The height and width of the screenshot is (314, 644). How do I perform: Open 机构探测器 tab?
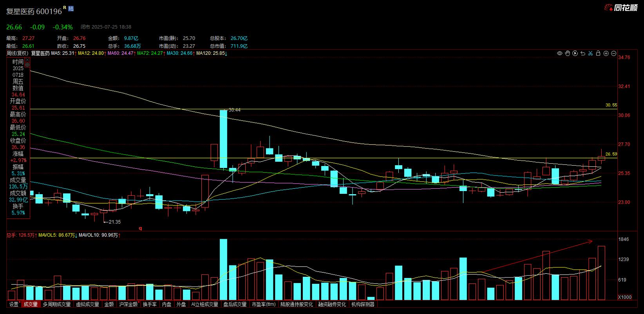click(363, 304)
